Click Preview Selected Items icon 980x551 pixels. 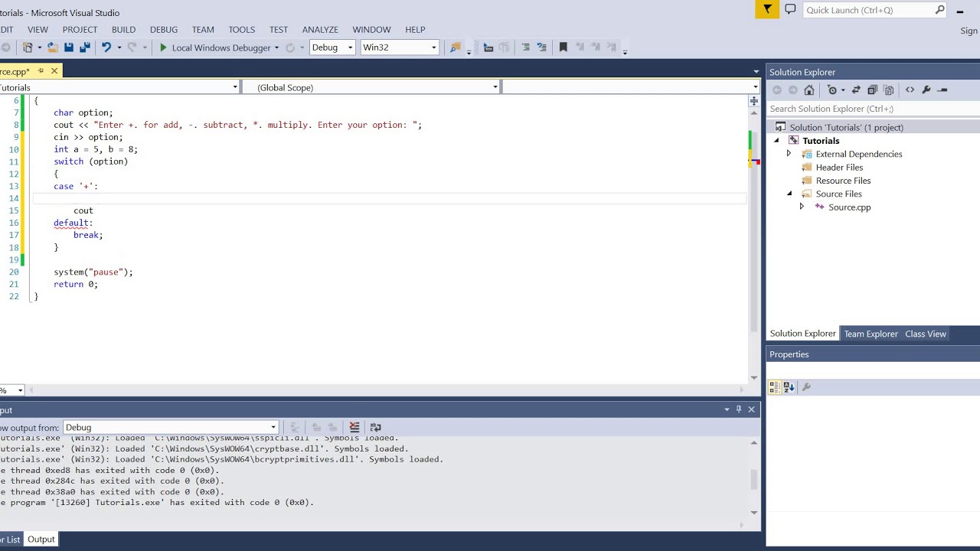[x=942, y=90]
